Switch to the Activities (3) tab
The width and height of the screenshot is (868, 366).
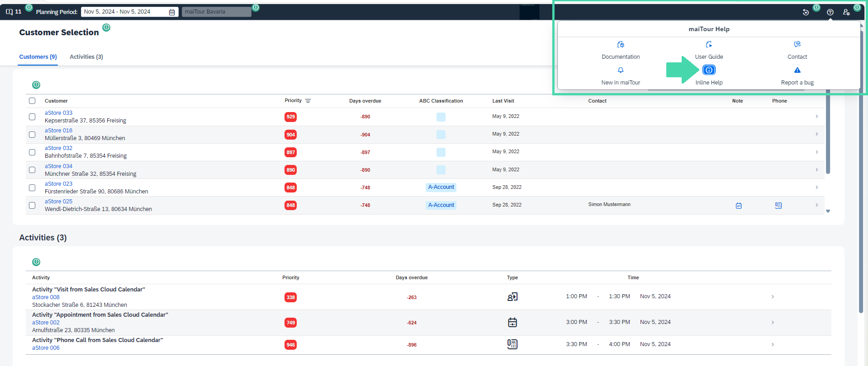86,57
